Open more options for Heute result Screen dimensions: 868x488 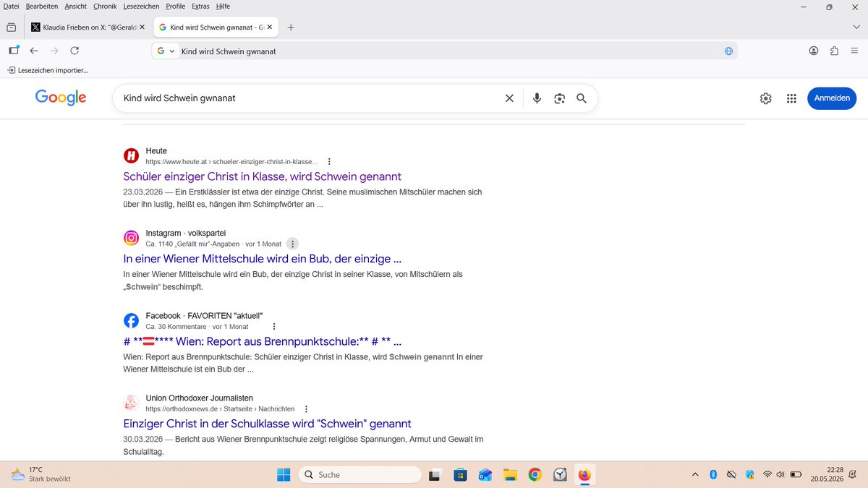[x=330, y=161]
